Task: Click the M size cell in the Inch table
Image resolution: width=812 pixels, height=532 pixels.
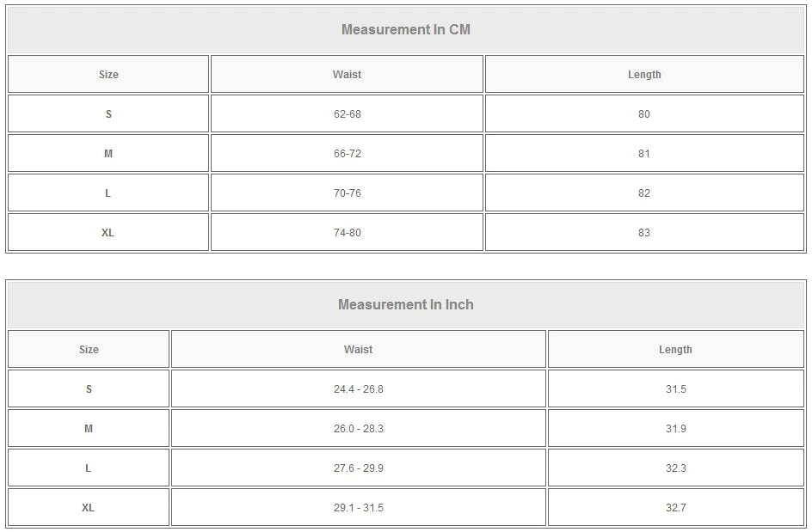Action: 89,429
